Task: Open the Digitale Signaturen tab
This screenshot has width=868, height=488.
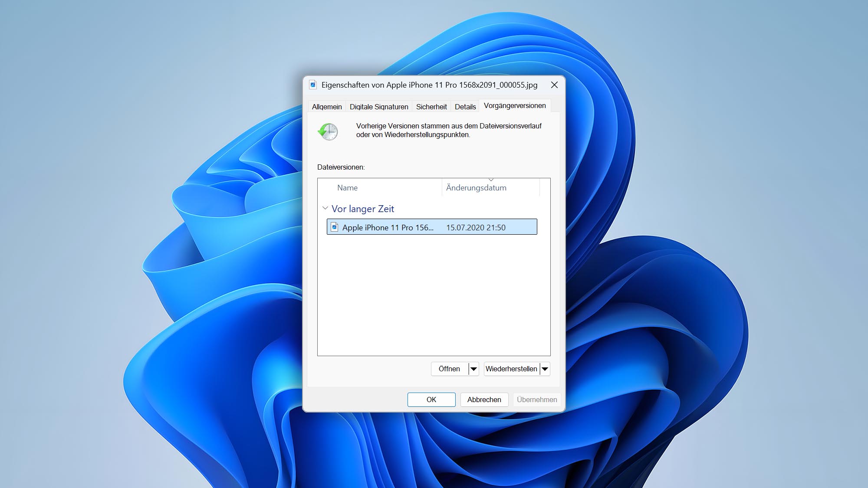Action: click(x=379, y=107)
